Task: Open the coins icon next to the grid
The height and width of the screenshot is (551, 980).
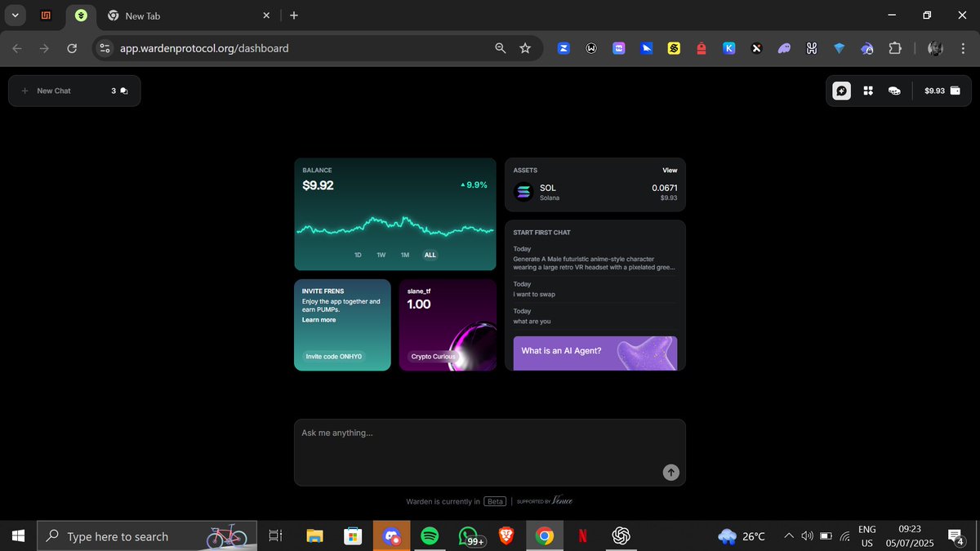Action: [x=894, y=91]
